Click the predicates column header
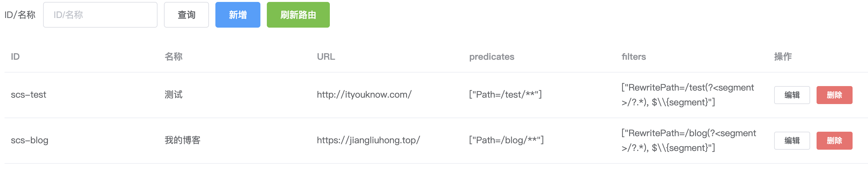This screenshot has width=868, height=185. [x=491, y=57]
